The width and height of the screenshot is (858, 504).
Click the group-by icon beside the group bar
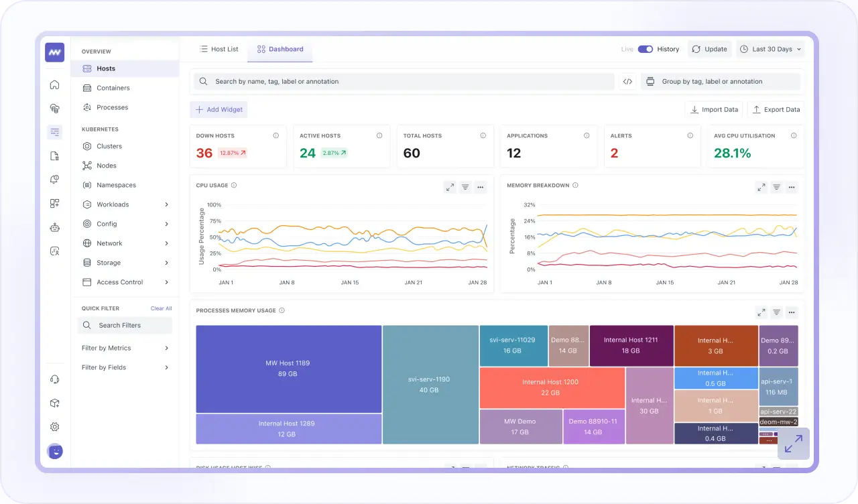coord(650,81)
